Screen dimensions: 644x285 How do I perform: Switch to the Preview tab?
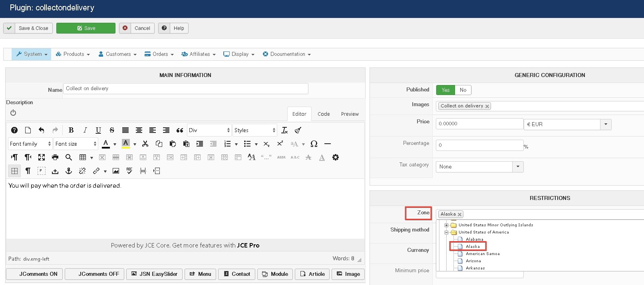(x=350, y=114)
